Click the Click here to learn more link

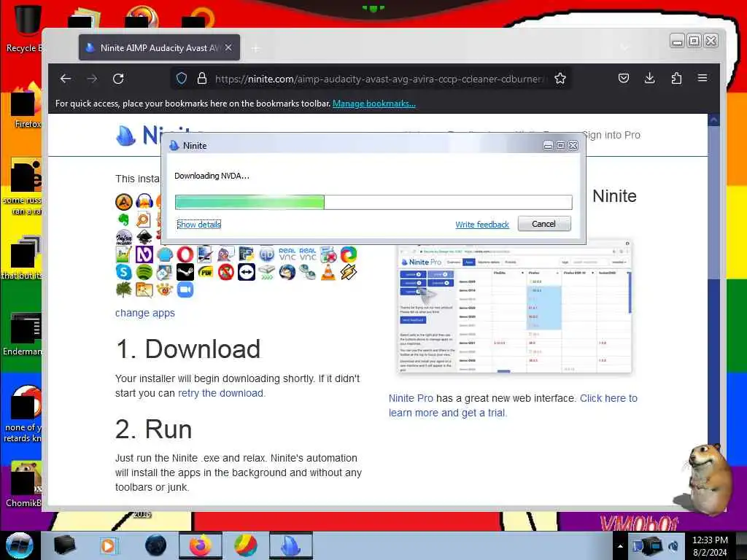tap(513, 405)
